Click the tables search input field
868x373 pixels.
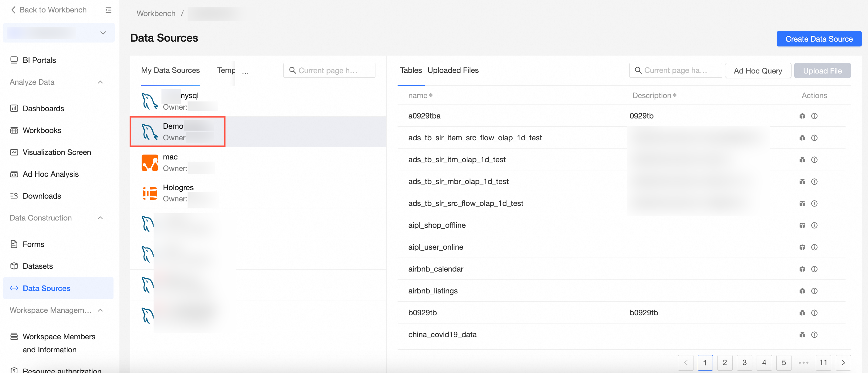click(675, 70)
